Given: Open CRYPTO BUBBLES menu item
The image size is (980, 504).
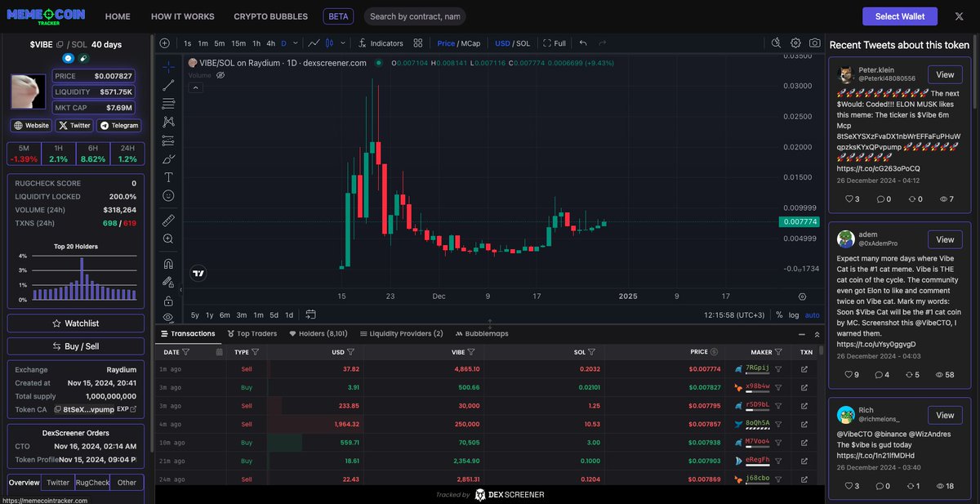Looking at the screenshot, I should tap(271, 16).
